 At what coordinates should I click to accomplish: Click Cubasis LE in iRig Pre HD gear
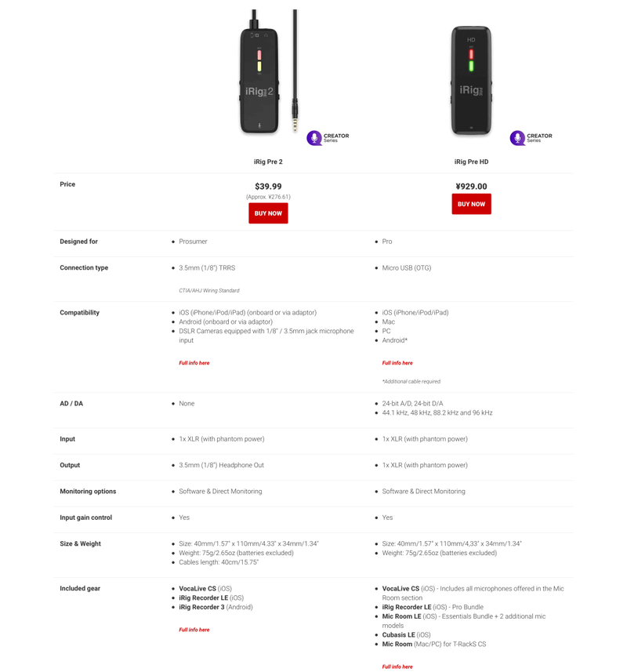pos(398,635)
